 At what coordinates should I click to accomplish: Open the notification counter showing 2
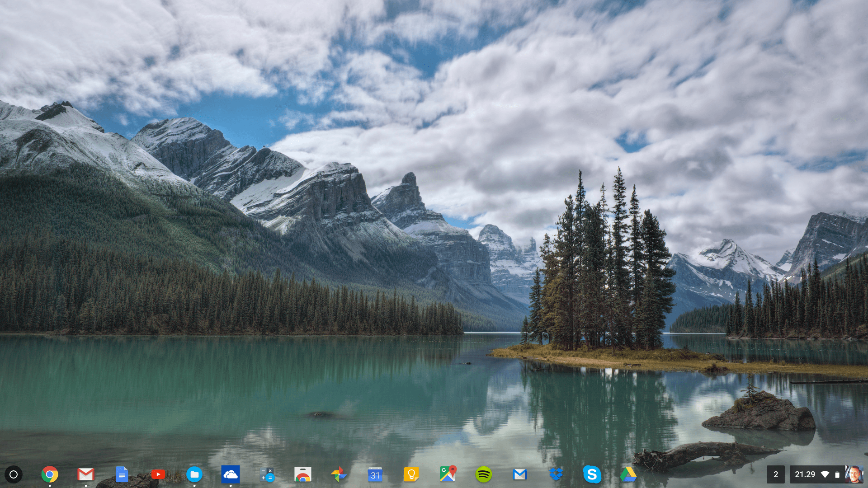[x=776, y=474]
